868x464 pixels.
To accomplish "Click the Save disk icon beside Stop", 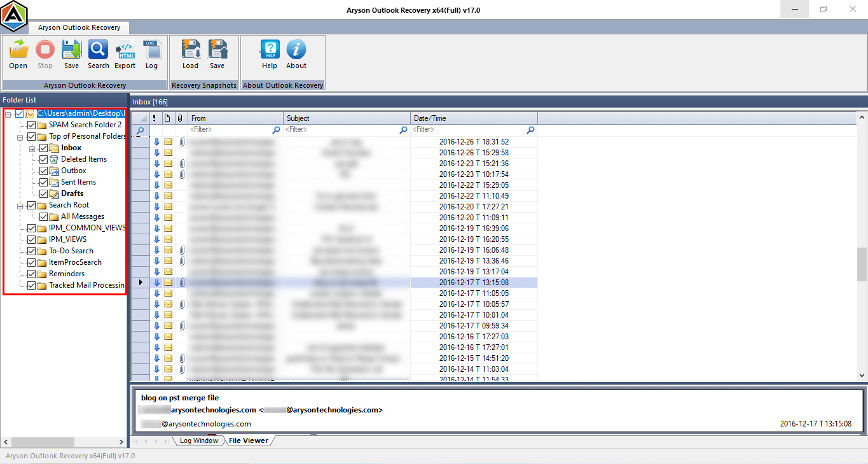I will pos(71,50).
